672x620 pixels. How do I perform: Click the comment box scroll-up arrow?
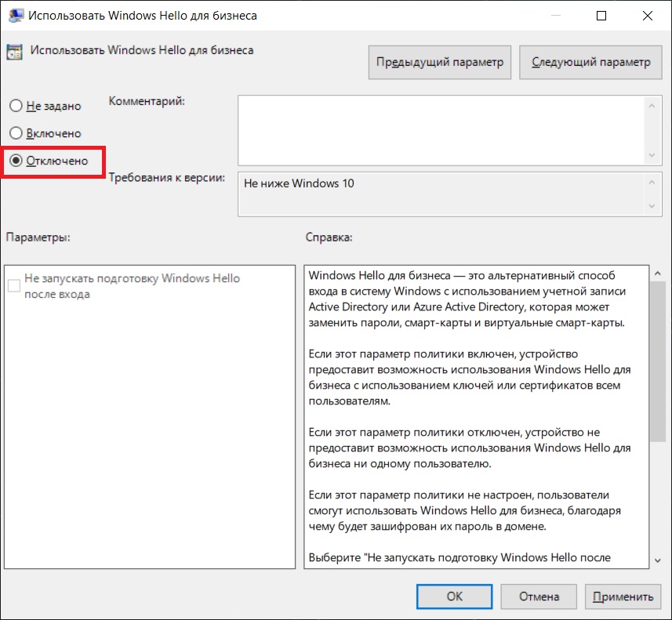click(x=652, y=105)
